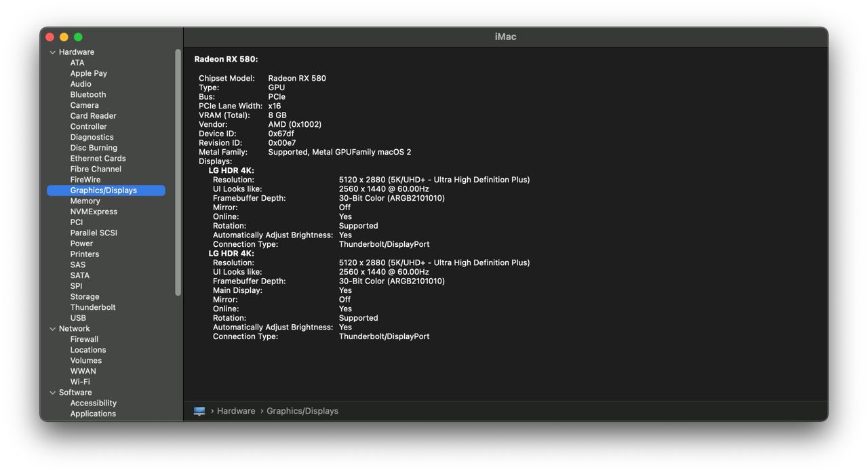This screenshot has height=474, width=868.
Task: Collapse the Hardware section chevron
Action: 52,52
